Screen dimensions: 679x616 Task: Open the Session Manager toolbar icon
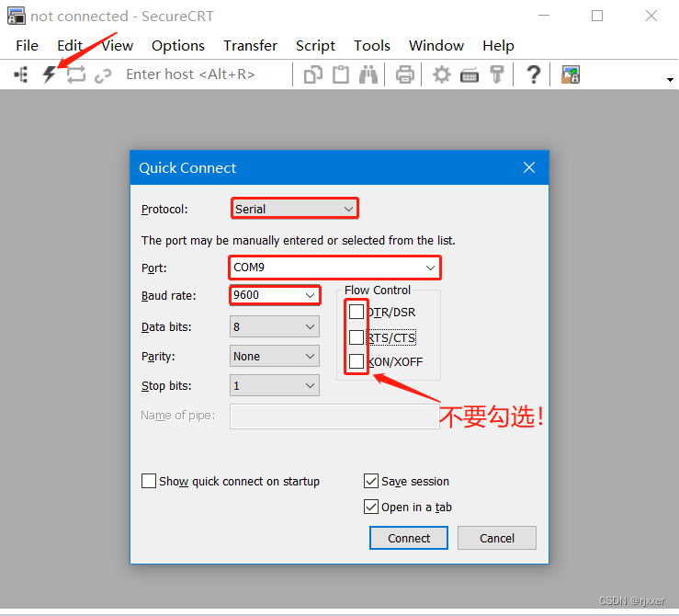coord(21,74)
